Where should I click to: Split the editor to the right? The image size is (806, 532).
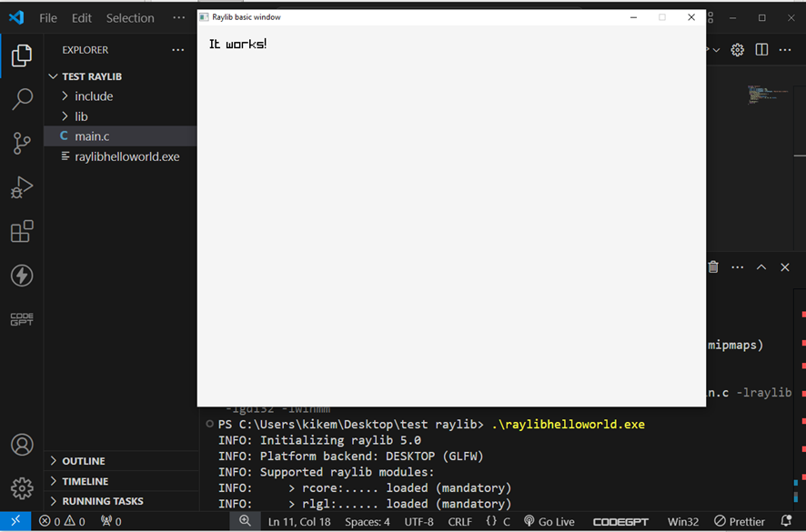tap(761, 50)
